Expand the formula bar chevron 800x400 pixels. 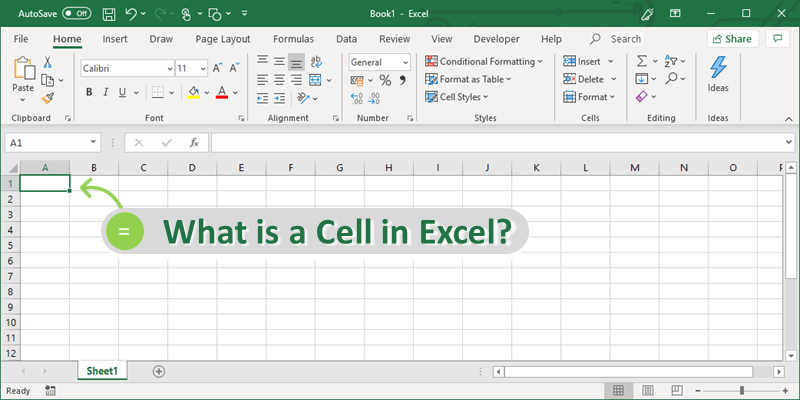click(x=790, y=143)
